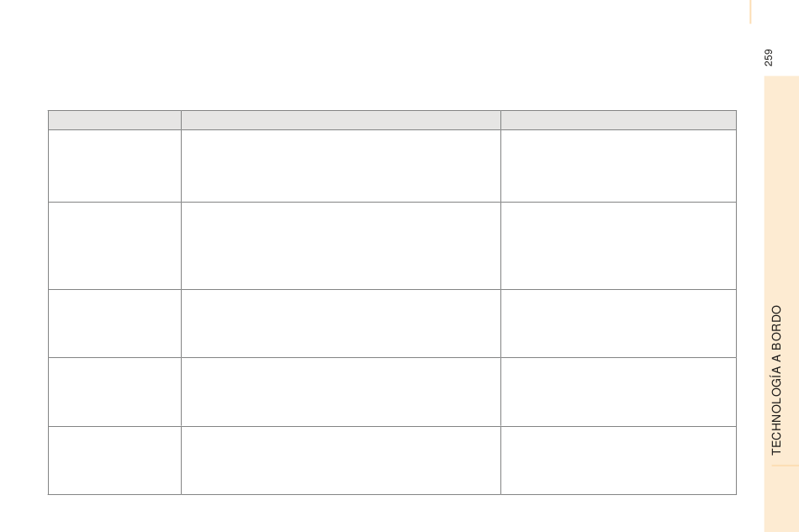Select fourth body row last cell
The width and height of the screenshot is (799, 532).
[x=619, y=392]
